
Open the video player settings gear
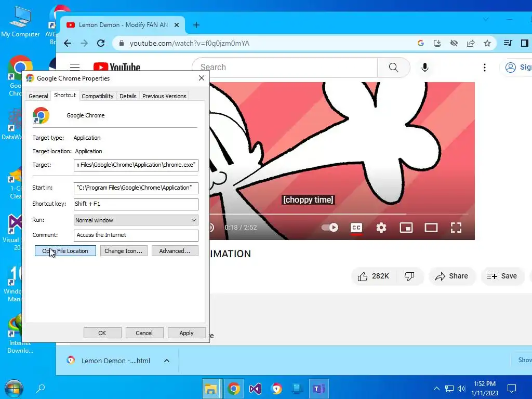pyautogui.click(x=381, y=228)
